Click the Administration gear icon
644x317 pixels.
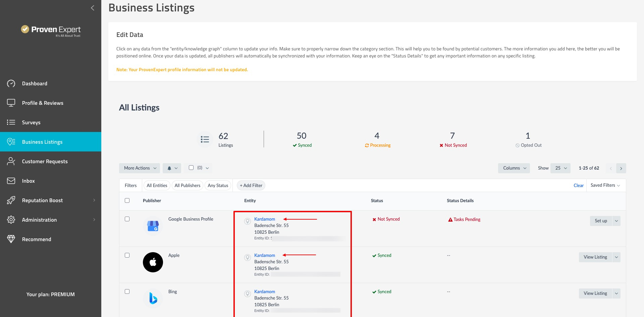point(11,220)
